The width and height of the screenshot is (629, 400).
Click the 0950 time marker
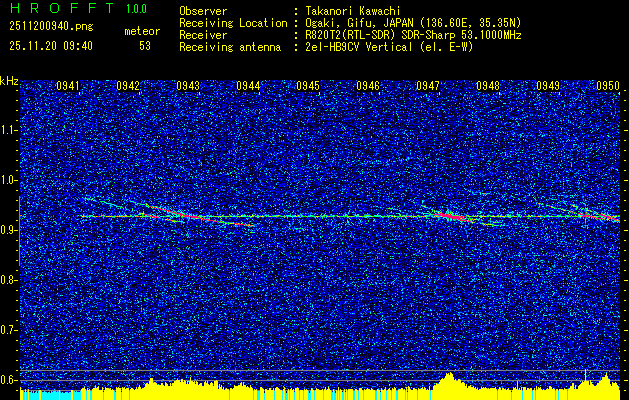608,86
